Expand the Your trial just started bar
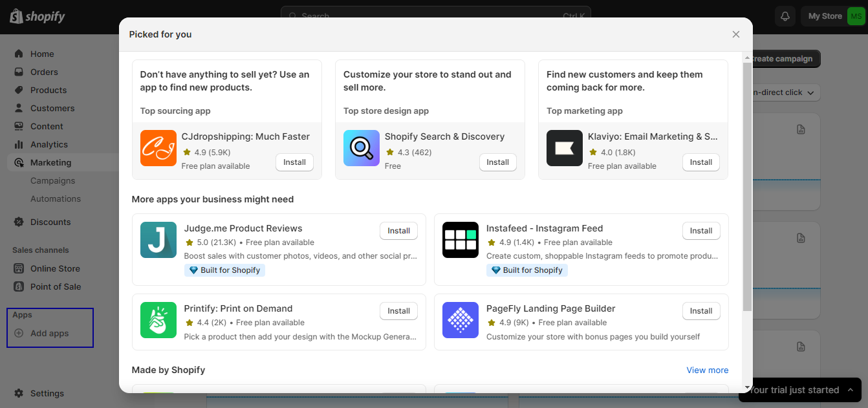The height and width of the screenshot is (408, 868). point(800,390)
